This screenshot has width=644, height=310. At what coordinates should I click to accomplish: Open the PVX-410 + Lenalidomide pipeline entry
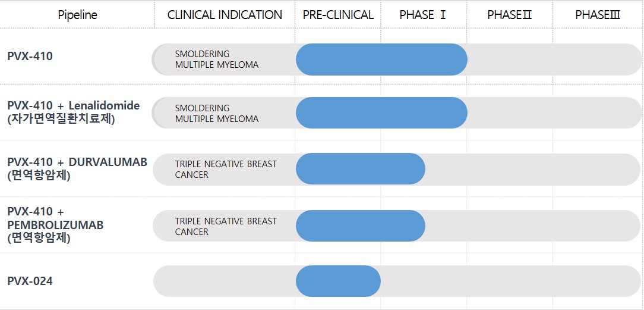73,112
